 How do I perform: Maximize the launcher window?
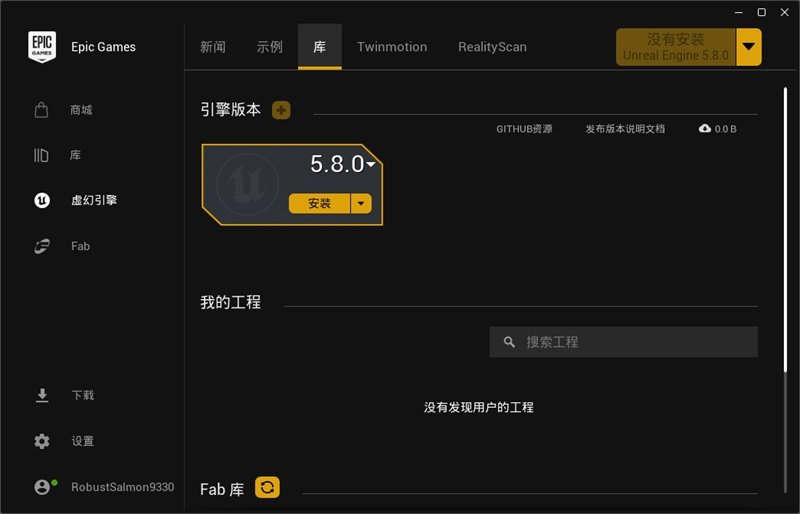point(762,12)
